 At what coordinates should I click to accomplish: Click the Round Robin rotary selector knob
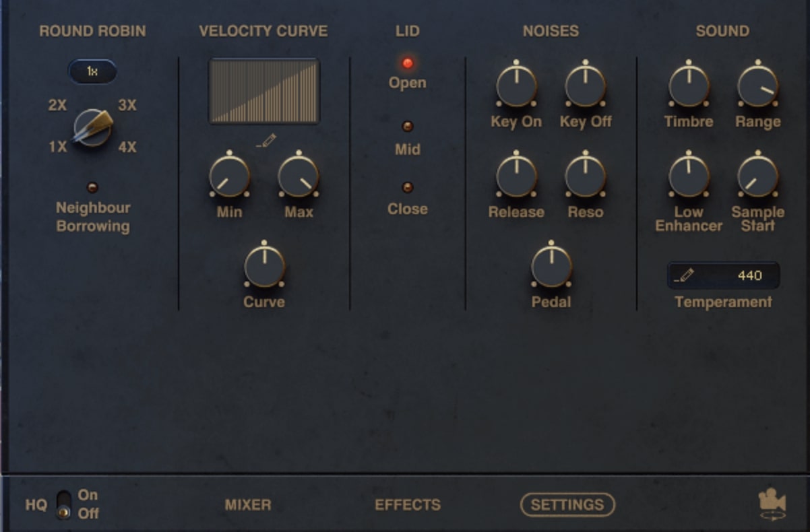(x=92, y=127)
